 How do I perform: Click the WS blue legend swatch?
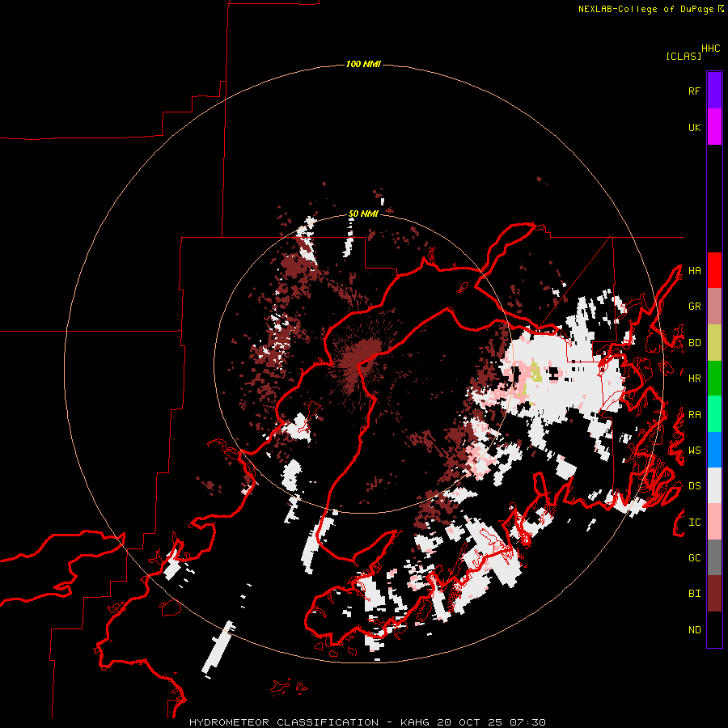pos(714,450)
